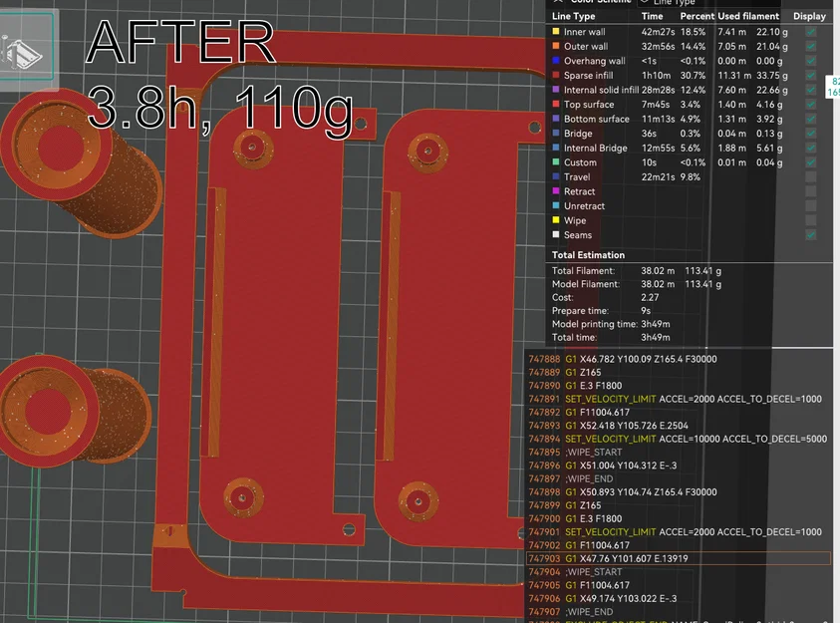Click the green Custom color swatch
840x623 pixels.
click(556, 161)
